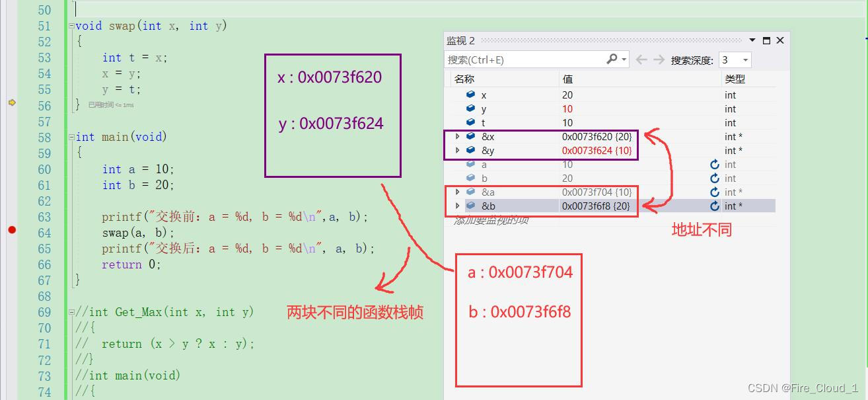Open the search options dropdown arrow

click(x=624, y=59)
